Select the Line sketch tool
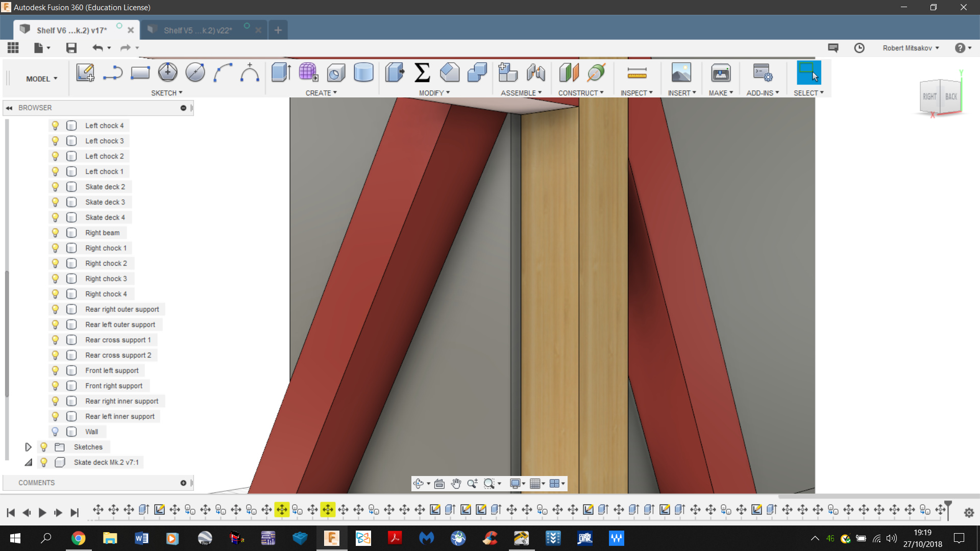This screenshot has height=551, width=980. click(x=113, y=72)
